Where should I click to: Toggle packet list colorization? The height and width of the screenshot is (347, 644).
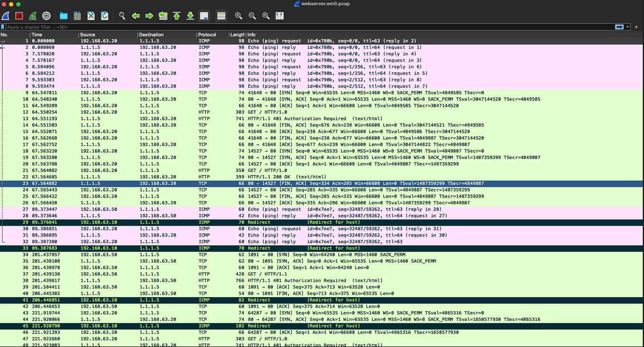pos(221,16)
